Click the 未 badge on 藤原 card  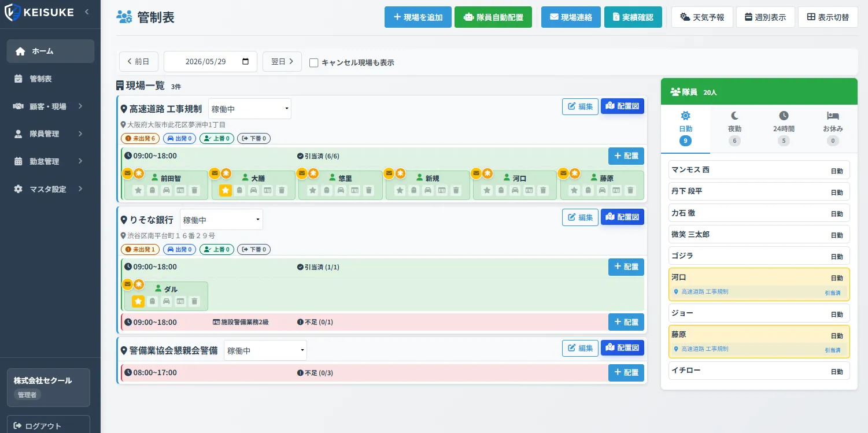coord(575,173)
